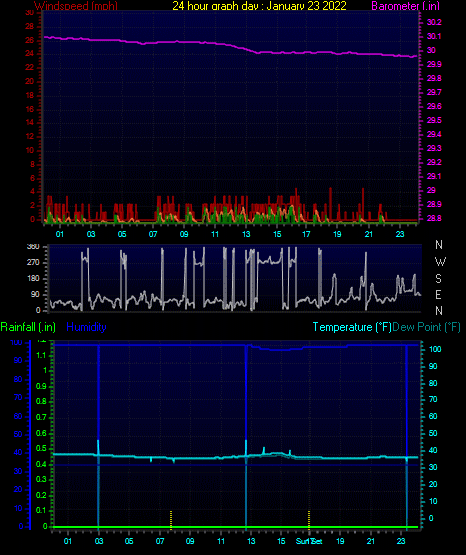Click the Humidity legend label
466x555 pixels.
click(86, 327)
